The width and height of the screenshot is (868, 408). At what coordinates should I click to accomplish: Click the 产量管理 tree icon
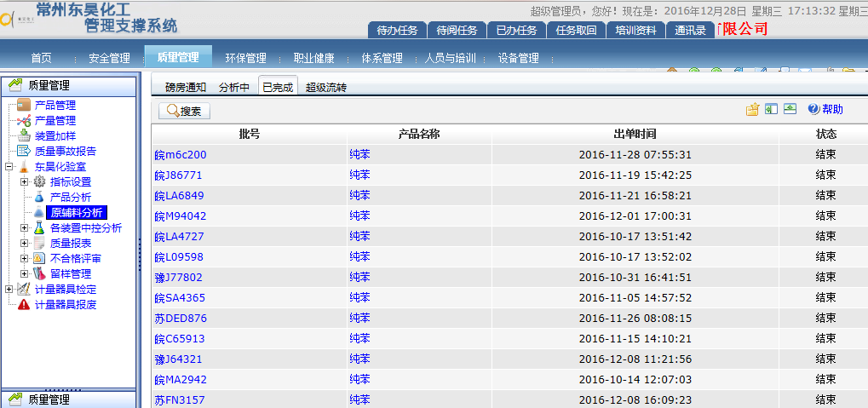(24, 121)
